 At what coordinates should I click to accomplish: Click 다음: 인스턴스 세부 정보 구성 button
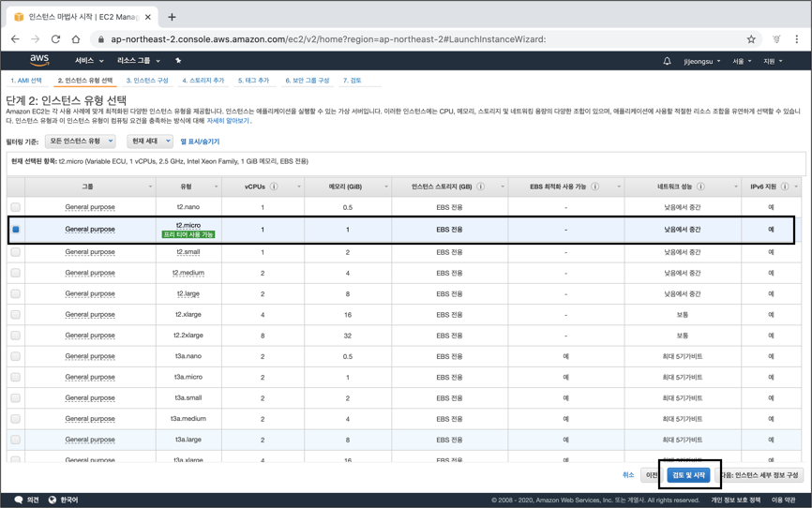(x=759, y=475)
